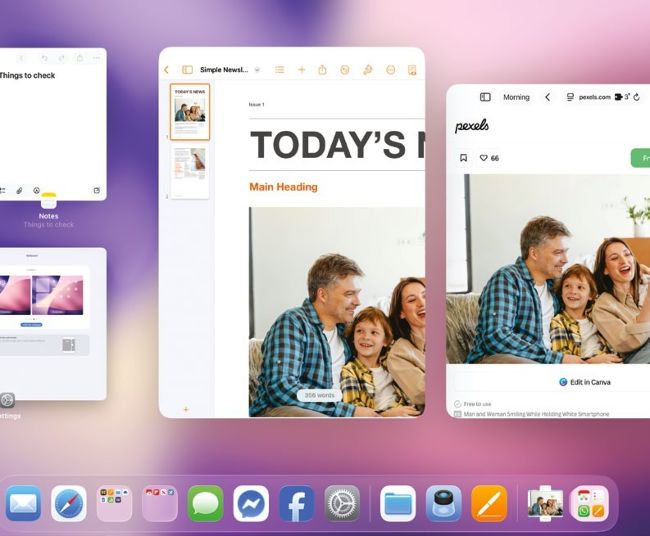Open Safari page menu icon beside address
The image size is (650, 536).
click(570, 97)
